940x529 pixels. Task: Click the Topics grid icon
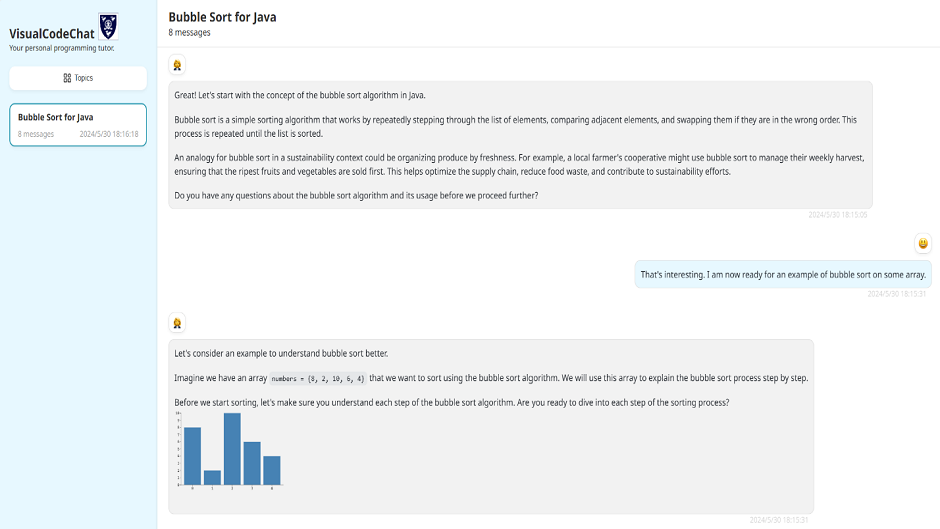pos(67,78)
